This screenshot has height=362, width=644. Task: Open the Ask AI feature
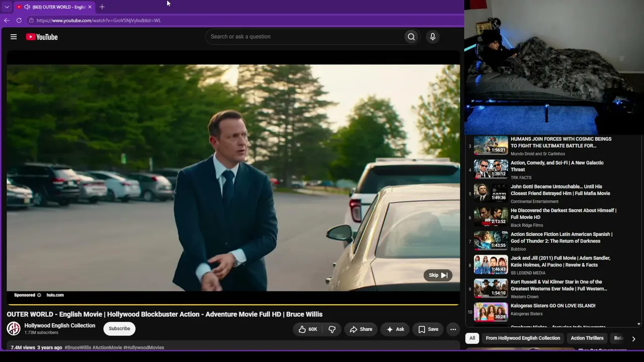click(395, 329)
